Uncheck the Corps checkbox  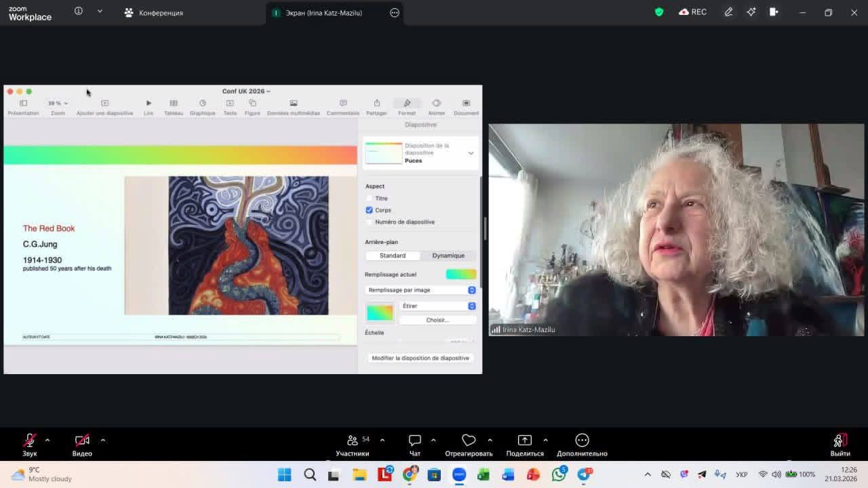[x=370, y=210]
